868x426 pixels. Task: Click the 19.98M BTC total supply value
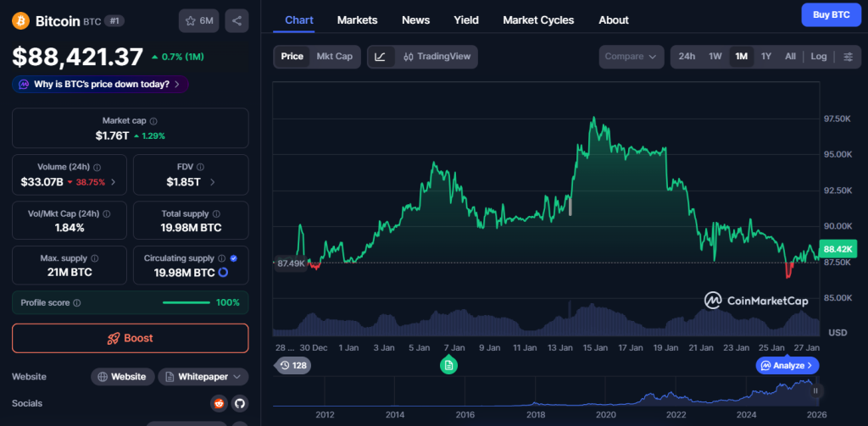click(191, 227)
